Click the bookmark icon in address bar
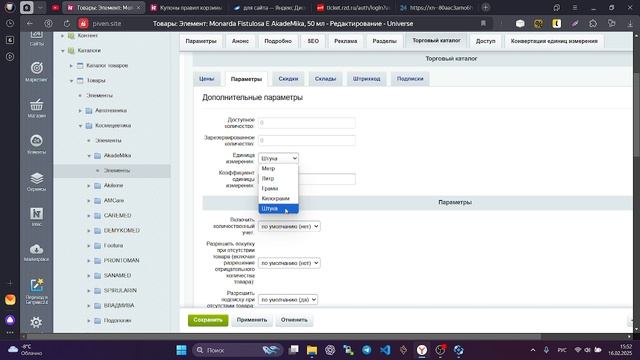The height and width of the screenshot is (360, 640). coord(483,24)
